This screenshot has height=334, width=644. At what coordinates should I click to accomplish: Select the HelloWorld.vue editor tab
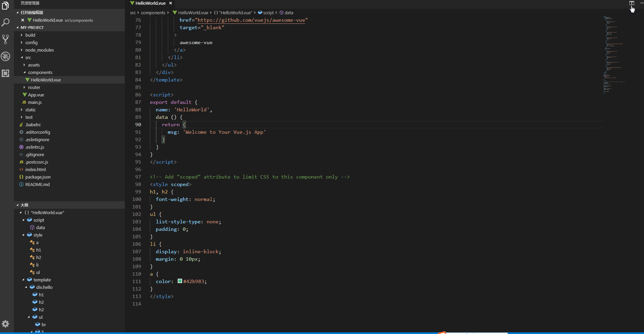coord(151,3)
